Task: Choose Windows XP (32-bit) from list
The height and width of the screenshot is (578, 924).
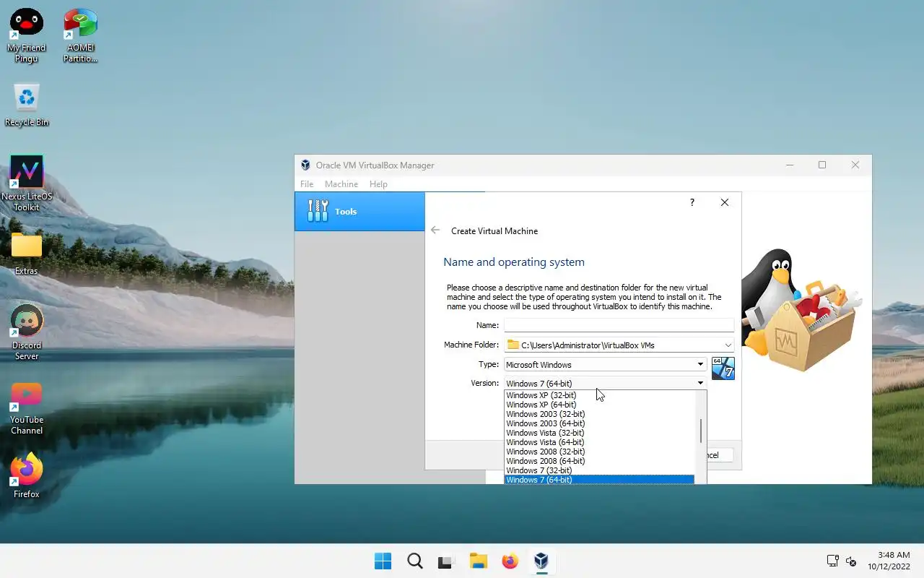Action: tap(599, 395)
